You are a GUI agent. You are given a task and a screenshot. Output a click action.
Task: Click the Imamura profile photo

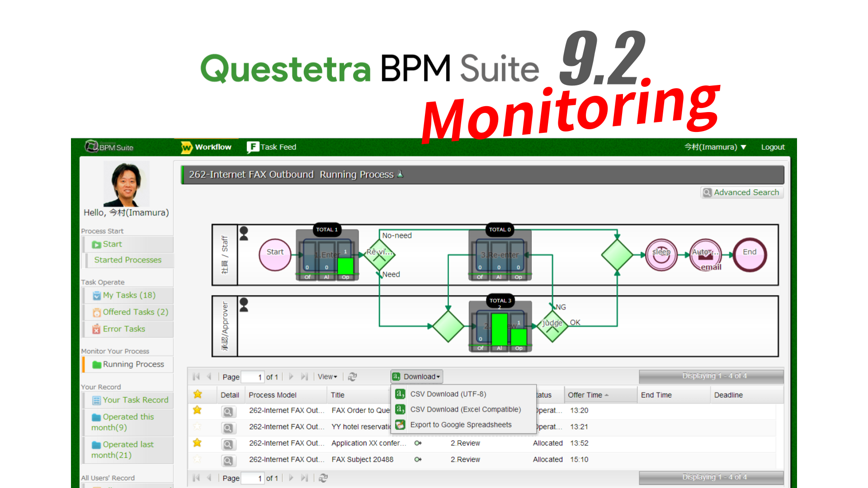coord(126,184)
